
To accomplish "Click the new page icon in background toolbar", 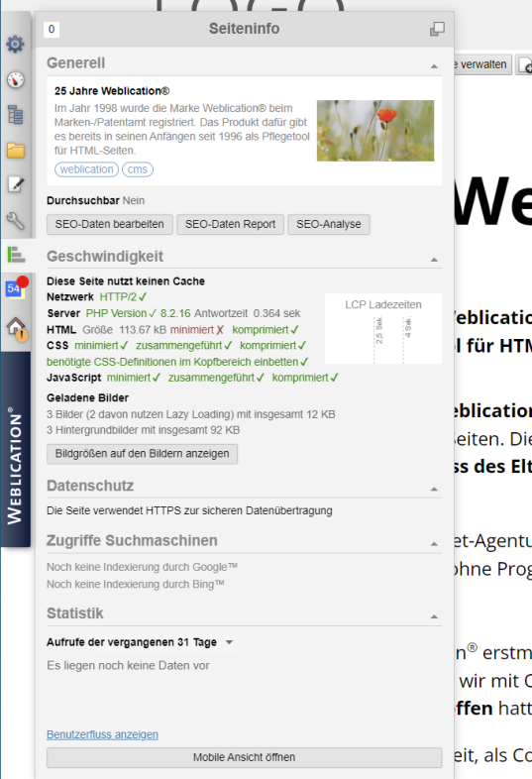I will tap(524, 65).
